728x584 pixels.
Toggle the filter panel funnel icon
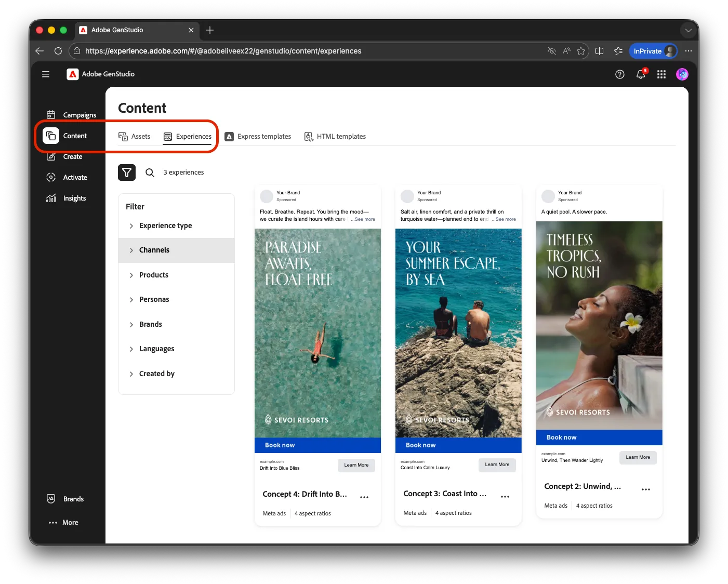(127, 172)
